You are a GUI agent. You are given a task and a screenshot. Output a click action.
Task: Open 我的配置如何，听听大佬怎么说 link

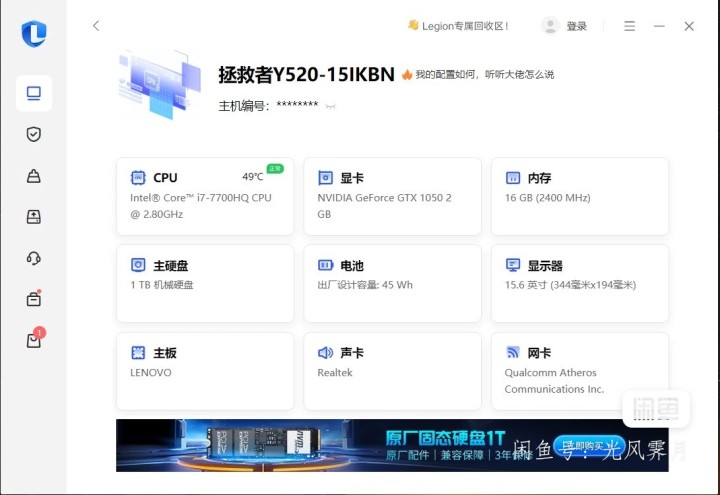tap(478, 74)
